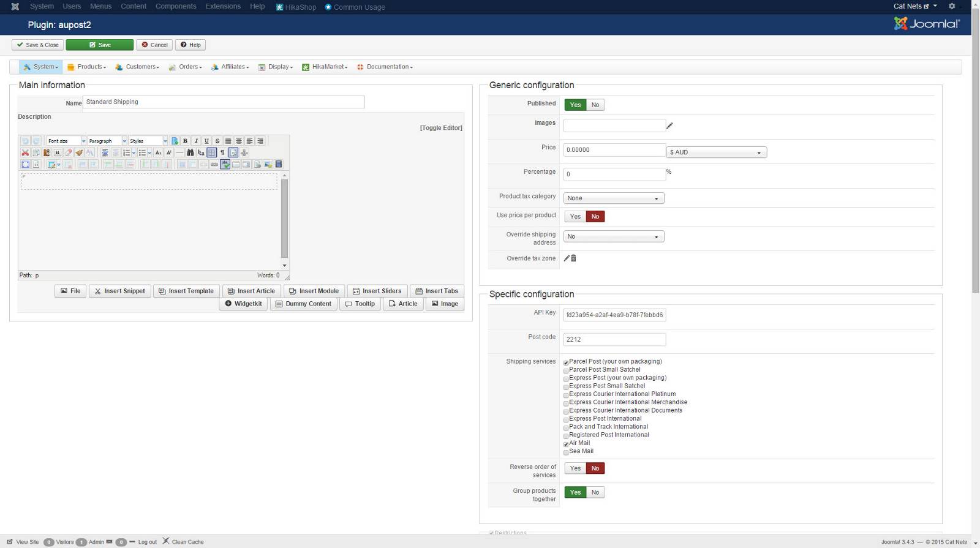This screenshot has height=548, width=980.
Task: Click the subscript icon in the editor
Action: tap(158, 152)
